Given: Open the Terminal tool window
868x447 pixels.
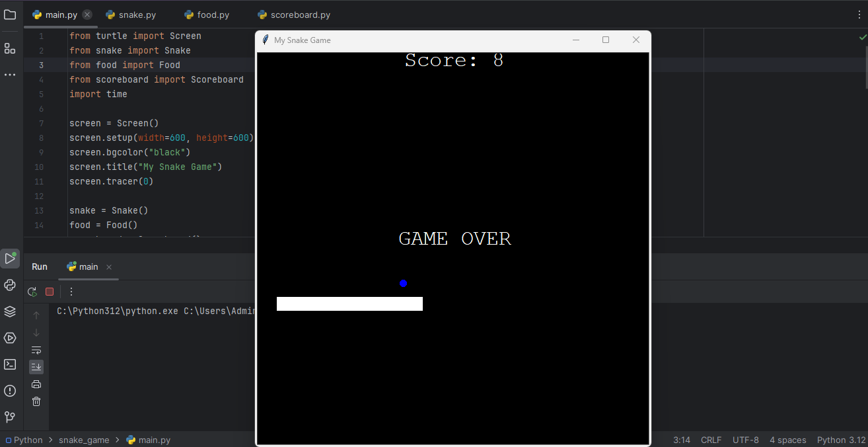Looking at the screenshot, I should coord(10,364).
